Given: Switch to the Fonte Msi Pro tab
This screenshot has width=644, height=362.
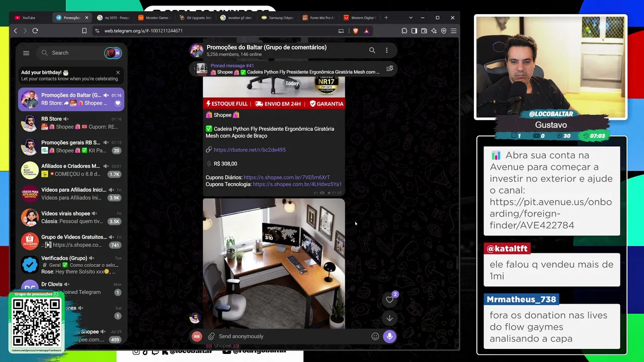Looking at the screenshot, I should point(319,18).
